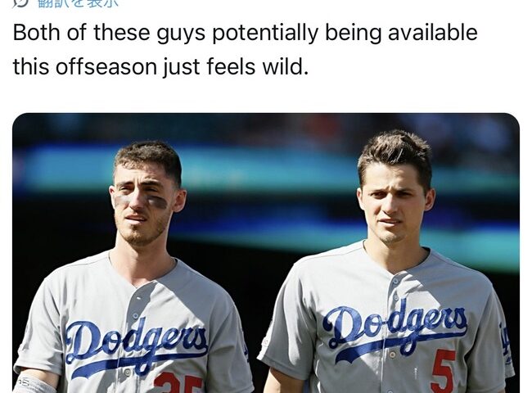The width and height of the screenshot is (532, 393).
Task: Tap the red number 35 on jersey
Action: coord(178,383)
